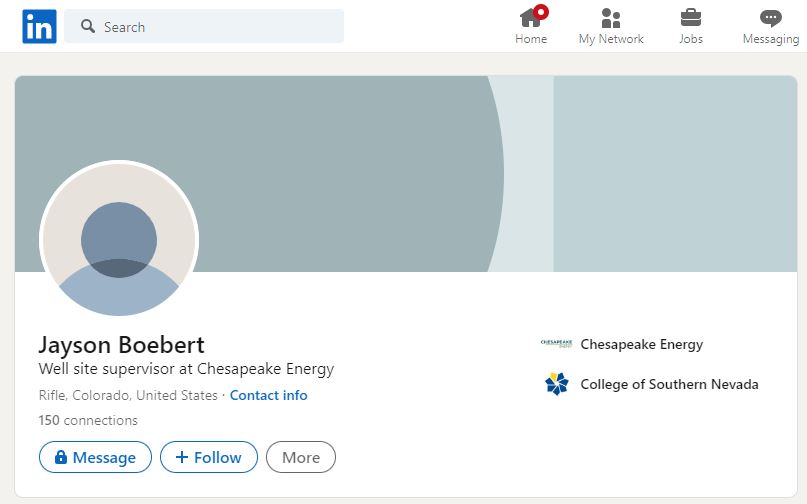Click the red notification badge on Home

[x=540, y=12]
